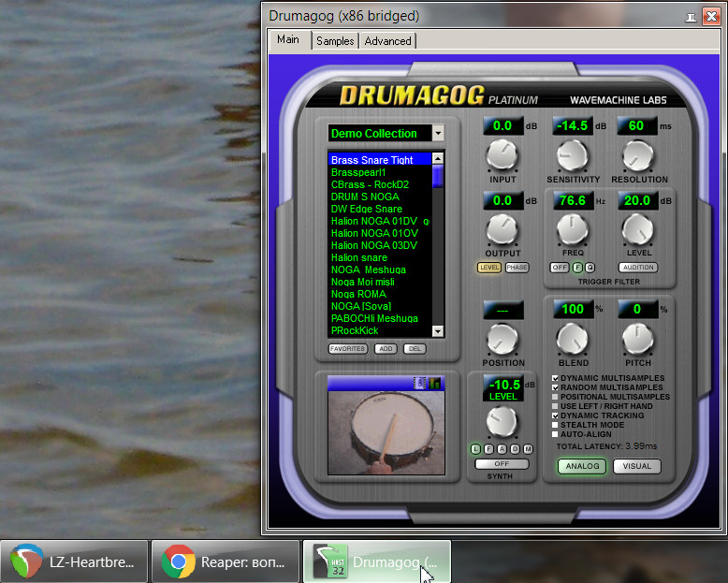Select synth waveform D button
The width and height of the screenshot is (728, 583).
(x=515, y=449)
